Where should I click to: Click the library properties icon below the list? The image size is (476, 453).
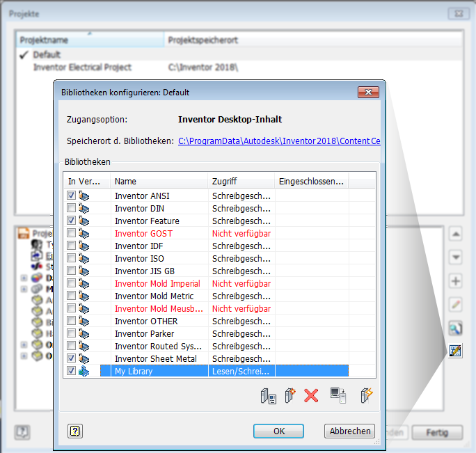tap(269, 396)
